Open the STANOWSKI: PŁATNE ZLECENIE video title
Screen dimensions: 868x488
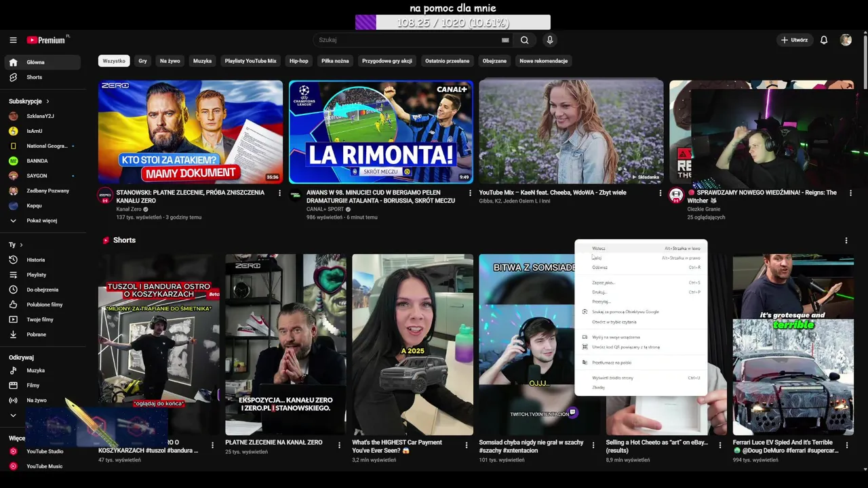[x=191, y=197]
